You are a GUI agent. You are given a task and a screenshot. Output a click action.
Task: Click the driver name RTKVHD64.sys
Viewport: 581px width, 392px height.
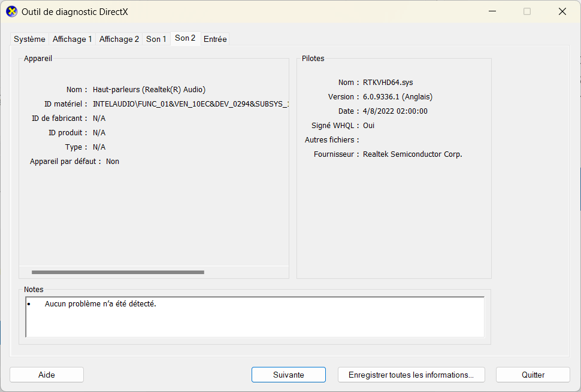pyautogui.click(x=388, y=83)
